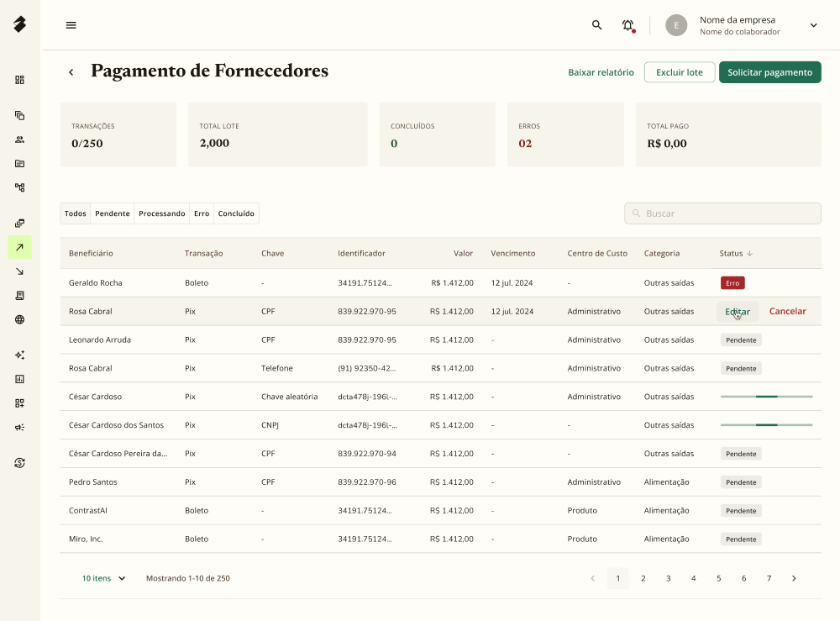The image size is (840, 621).
Task: Open the layered cards sidebar icon
Action: click(20, 223)
